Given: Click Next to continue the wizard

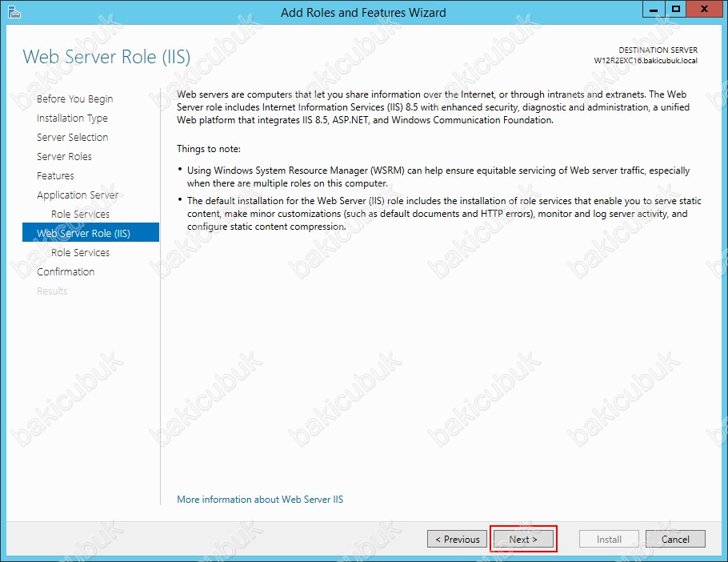Looking at the screenshot, I should (523, 539).
